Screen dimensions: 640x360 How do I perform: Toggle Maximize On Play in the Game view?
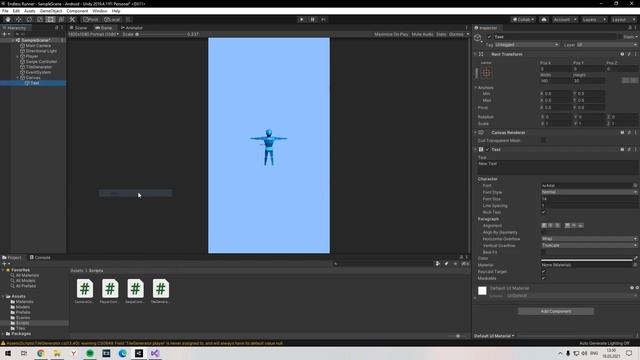point(391,34)
